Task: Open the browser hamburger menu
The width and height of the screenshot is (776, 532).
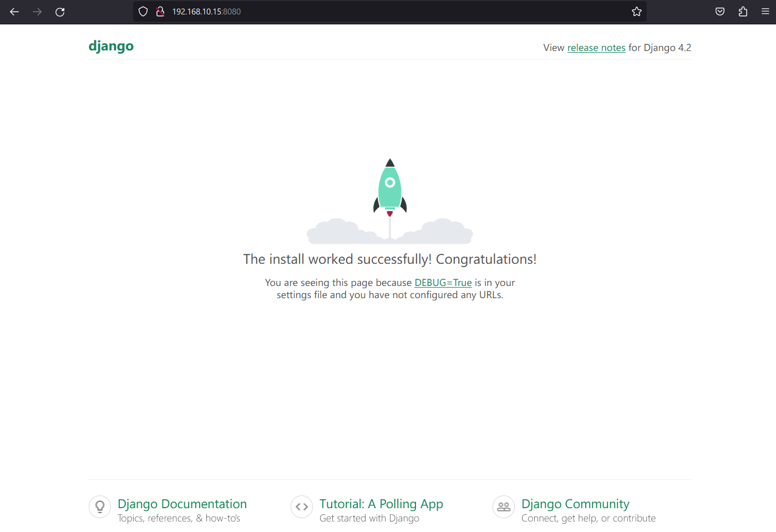Action: point(765,12)
